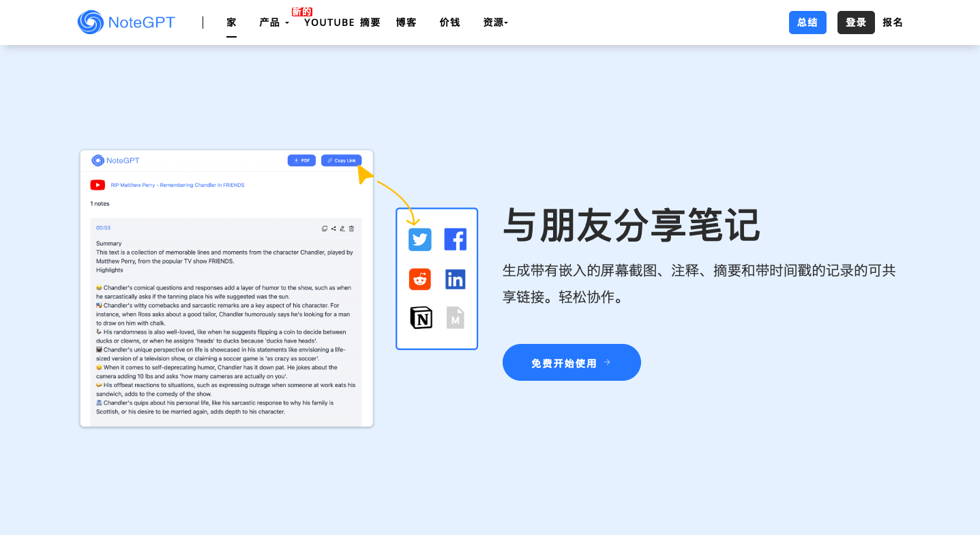Click the LinkedIn share icon
This screenshot has width=980, height=535.
[x=455, y=279]
